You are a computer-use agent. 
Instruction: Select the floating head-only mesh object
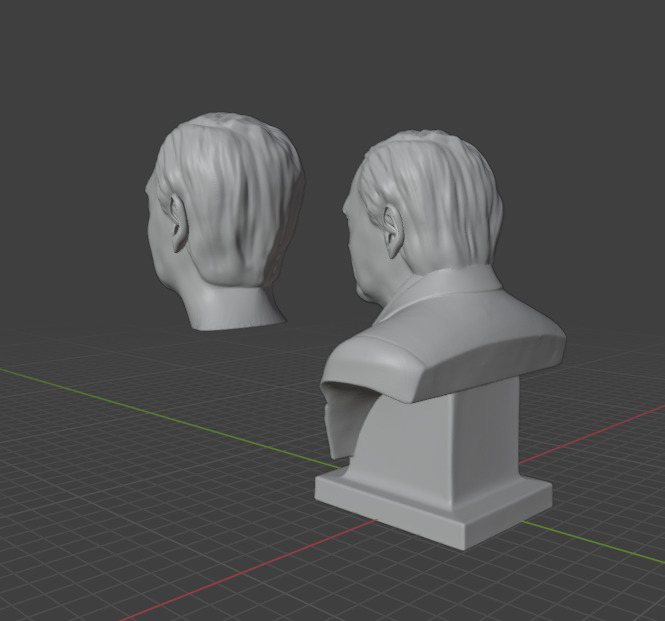click(225, 221)
